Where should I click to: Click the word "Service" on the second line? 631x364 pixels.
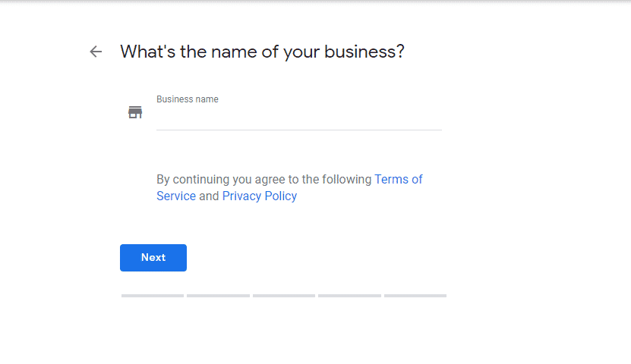[x=176, y=196]
